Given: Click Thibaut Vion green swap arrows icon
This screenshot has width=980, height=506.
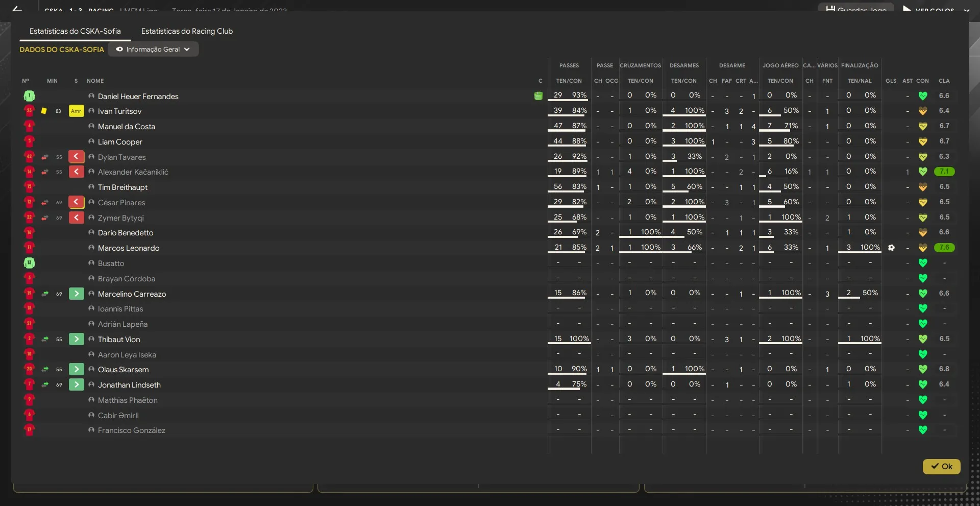Looking at the screenshot, I should pyautogui.click(x=45, y=339).
